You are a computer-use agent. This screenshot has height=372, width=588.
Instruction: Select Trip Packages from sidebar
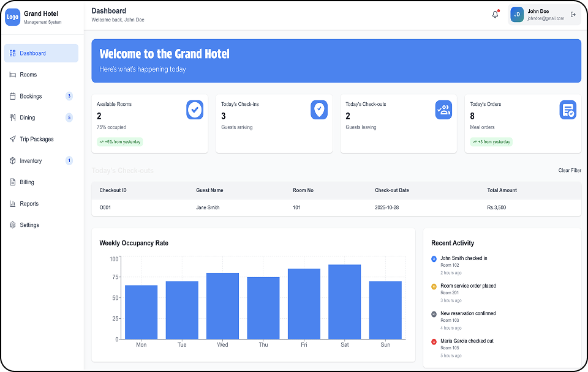pyautogui.click(x=37, y=139)
